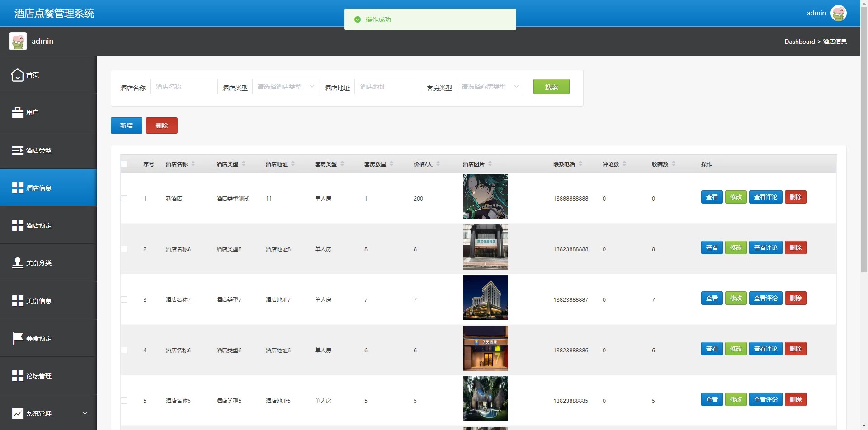Open the 酒店类型 sidebar menu
This screenshot has height=430, width=868.
coord(48,150)
